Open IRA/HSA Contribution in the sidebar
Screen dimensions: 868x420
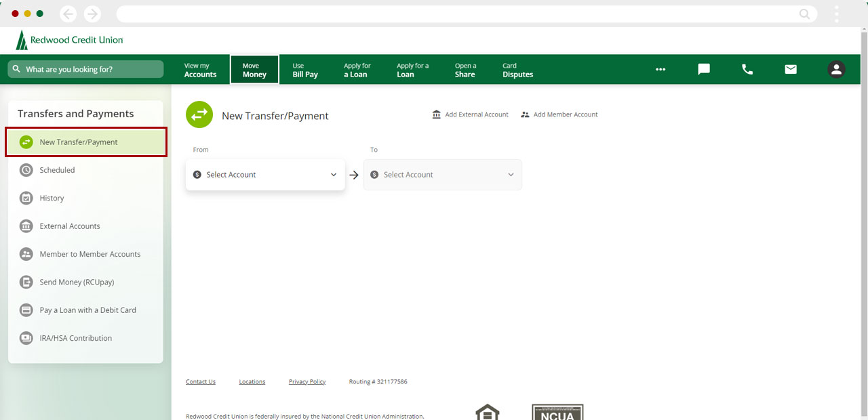point(85,338)
